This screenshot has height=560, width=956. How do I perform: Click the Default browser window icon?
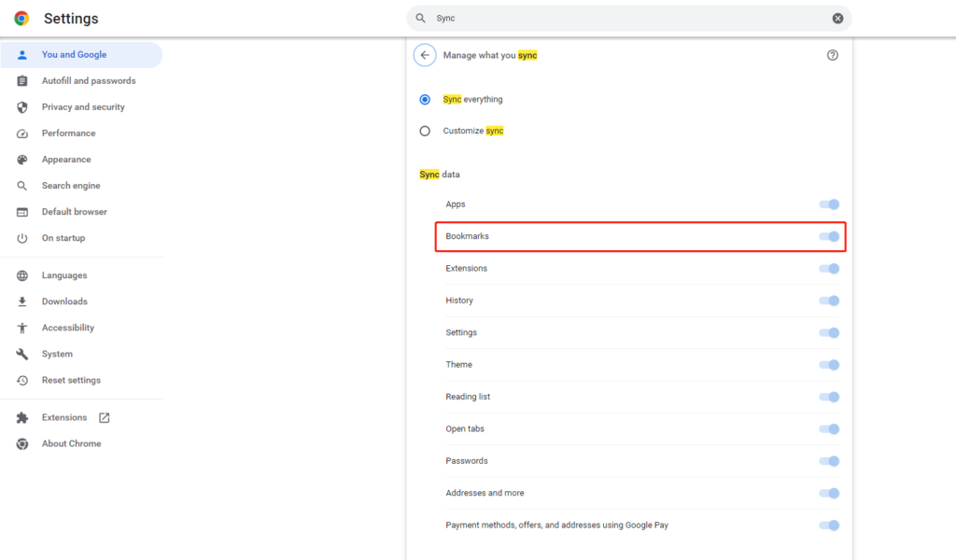(22, 212)
